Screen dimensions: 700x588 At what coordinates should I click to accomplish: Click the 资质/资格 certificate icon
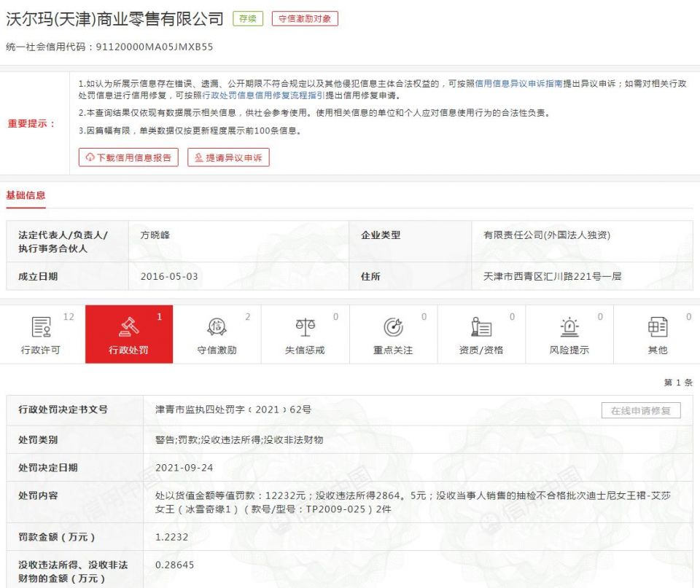[481, 327]
